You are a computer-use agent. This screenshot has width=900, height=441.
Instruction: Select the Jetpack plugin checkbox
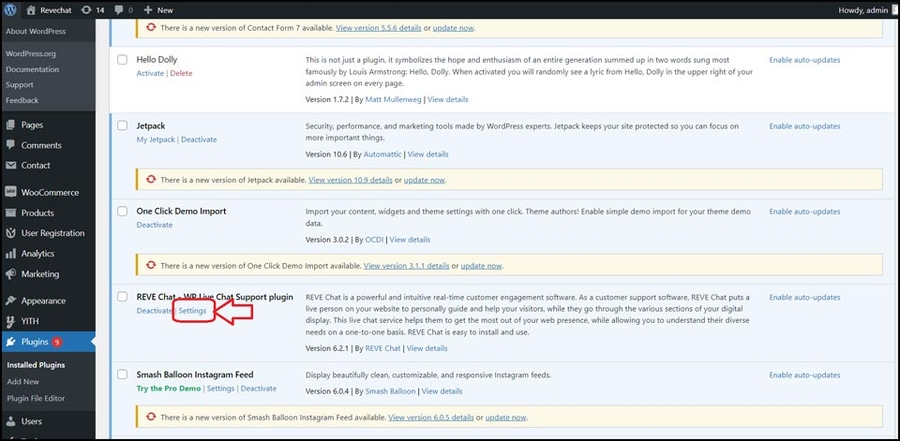pyautogui.click(x=122, y=126)
